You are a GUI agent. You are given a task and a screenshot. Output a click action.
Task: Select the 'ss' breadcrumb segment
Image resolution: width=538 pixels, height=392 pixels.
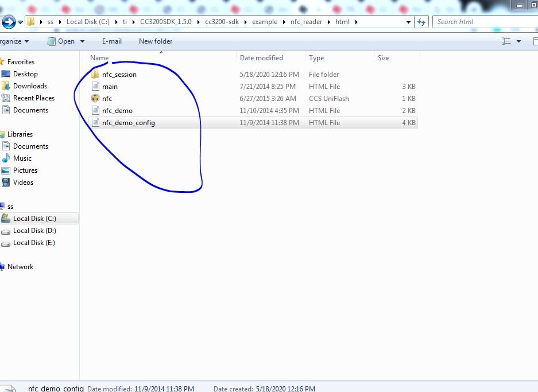tap(51, 22)
